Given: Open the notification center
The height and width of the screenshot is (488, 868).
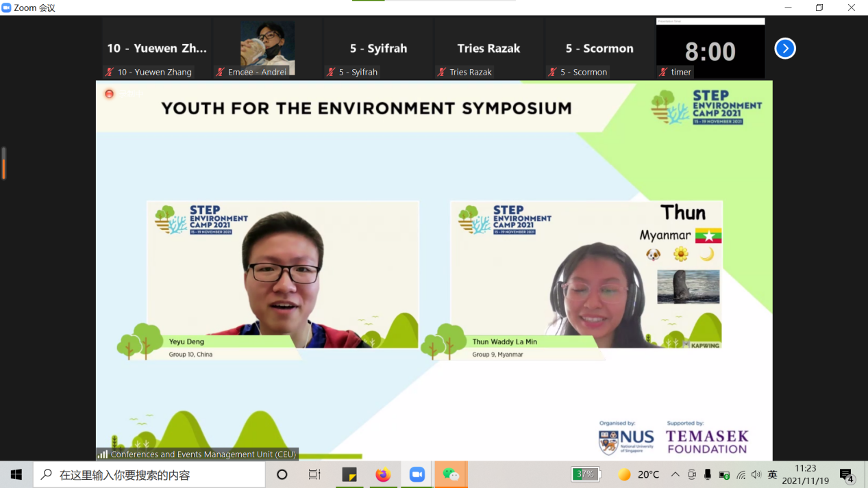Looking at the screenshot, I should click(x=847, y=475).
